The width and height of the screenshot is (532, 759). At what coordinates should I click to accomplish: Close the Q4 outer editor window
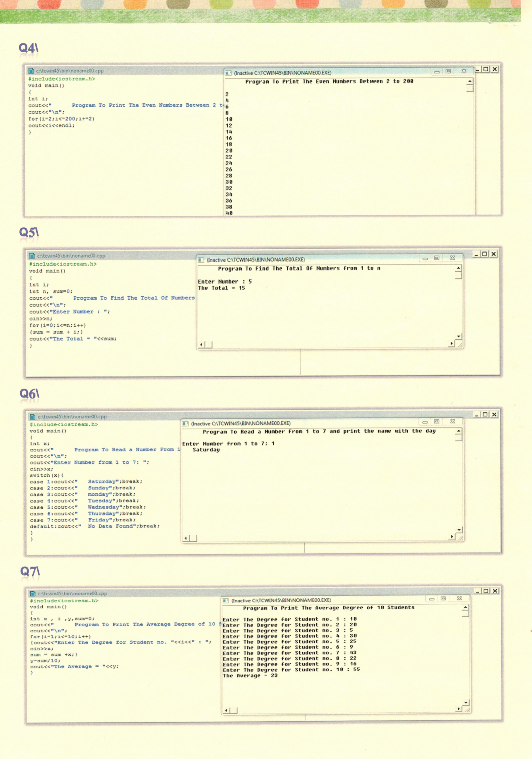pos(495,69)
